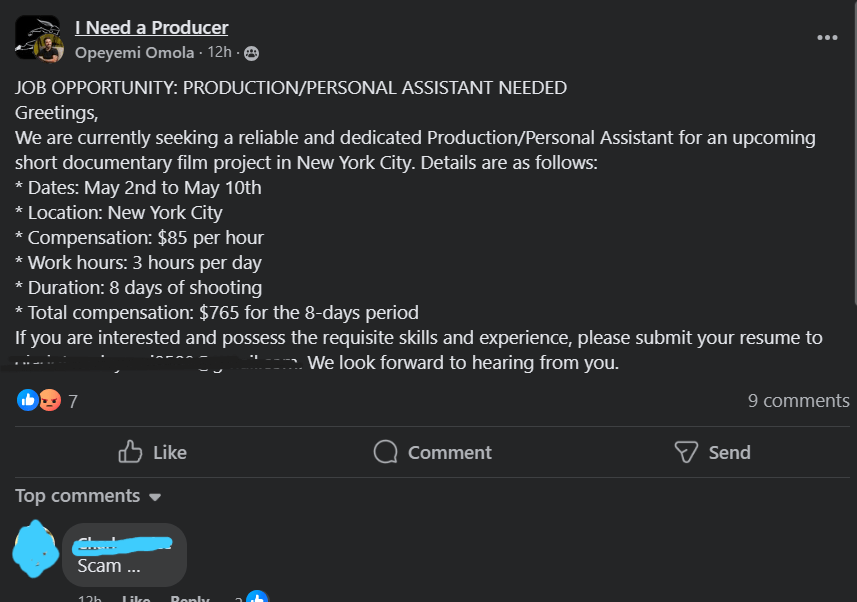Expand the Top comments sort dropdown
Screen dimensions: 857x602
(154, 497)
